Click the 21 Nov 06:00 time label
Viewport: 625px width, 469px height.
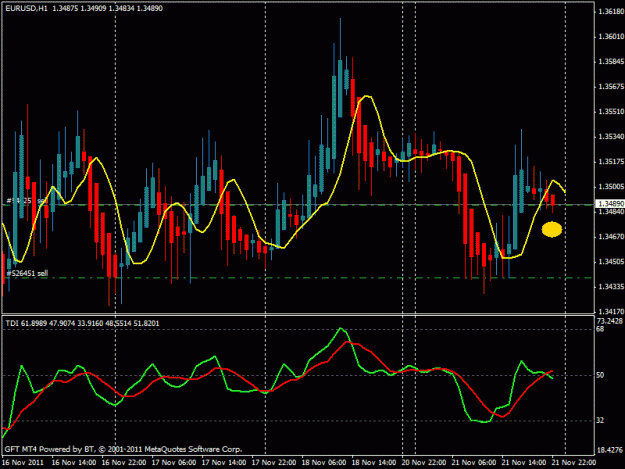[x=474, y=462]
